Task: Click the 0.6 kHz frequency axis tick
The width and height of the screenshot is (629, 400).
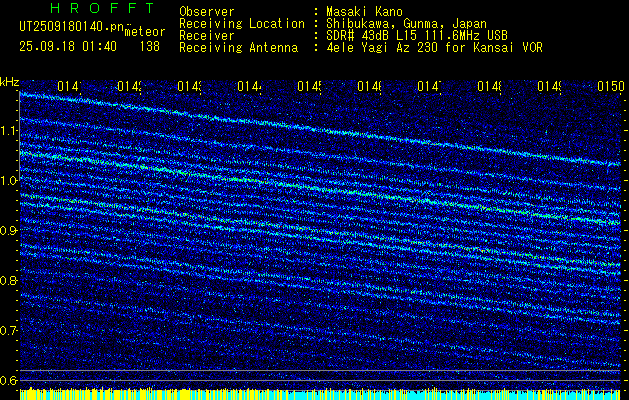Action: coord(9,380)
